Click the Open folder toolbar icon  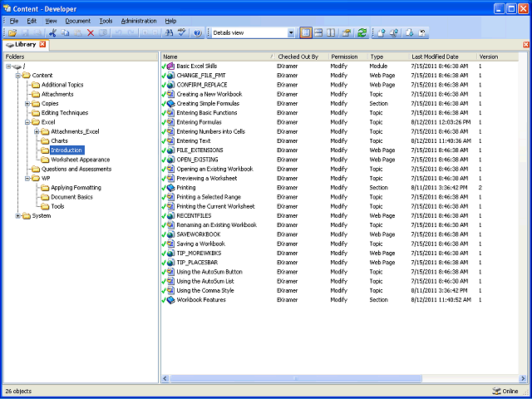click(12, 33)
